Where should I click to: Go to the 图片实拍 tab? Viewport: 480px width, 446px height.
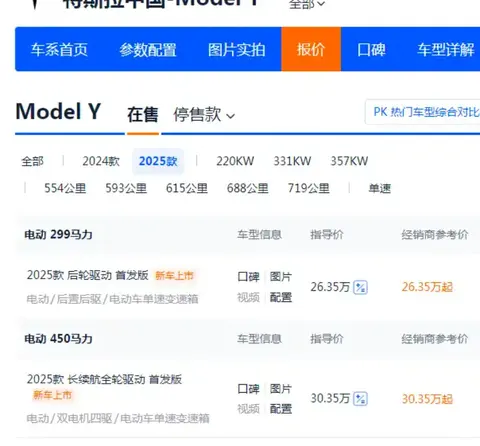(x=236, y=50)
